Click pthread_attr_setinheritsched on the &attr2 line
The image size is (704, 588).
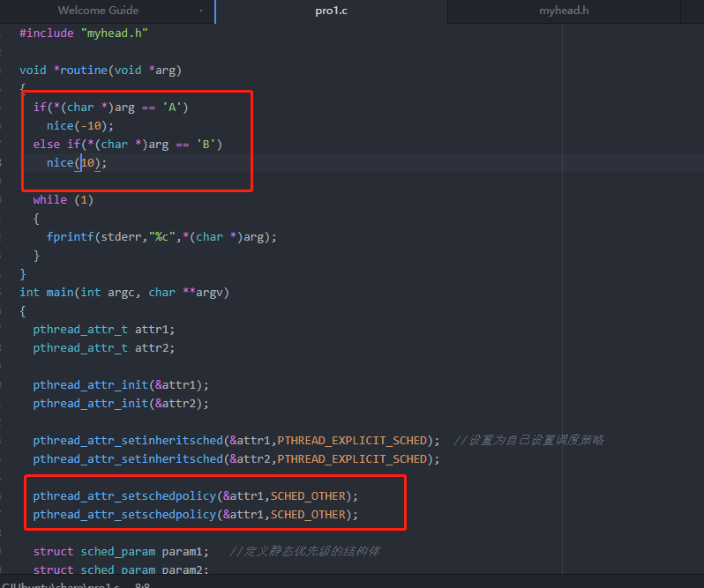128,459
